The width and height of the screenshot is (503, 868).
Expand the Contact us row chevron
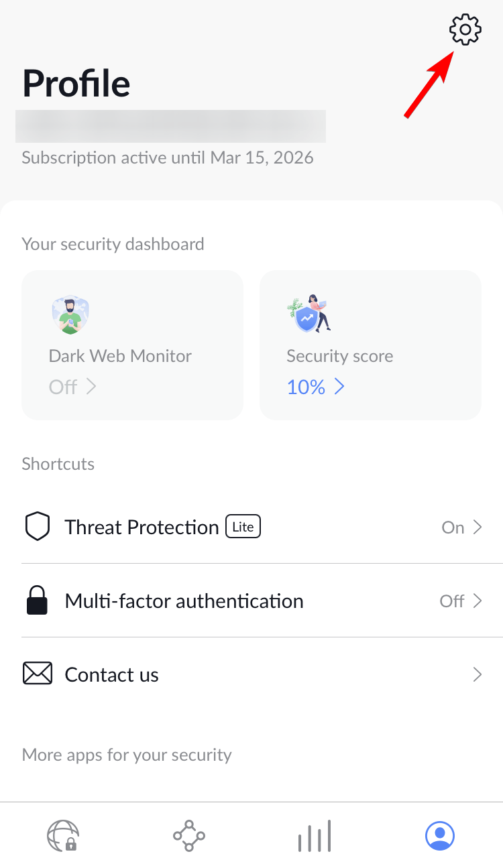click(x=478, y=674)
